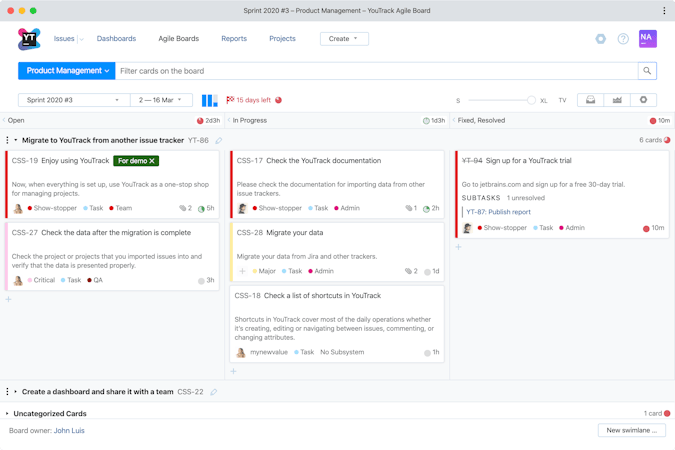
Task: Go to Agile Boards
Action: (179, 39)
